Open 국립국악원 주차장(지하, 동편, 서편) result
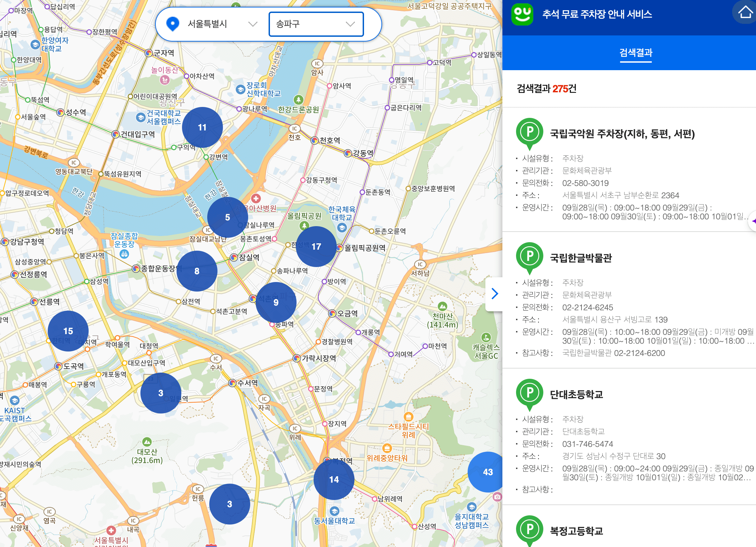Screen dimensions: 756x547 click(x=622, y=134)
